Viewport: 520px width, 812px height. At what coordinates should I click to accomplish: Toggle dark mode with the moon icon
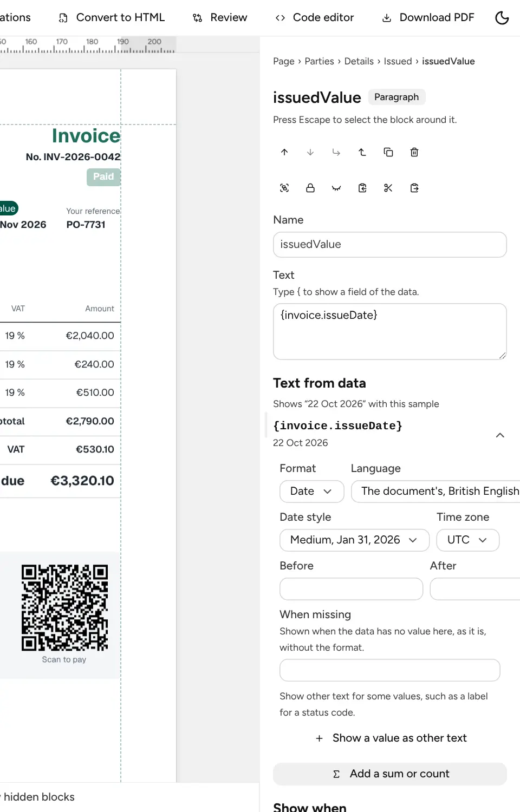tap(502, 18)
